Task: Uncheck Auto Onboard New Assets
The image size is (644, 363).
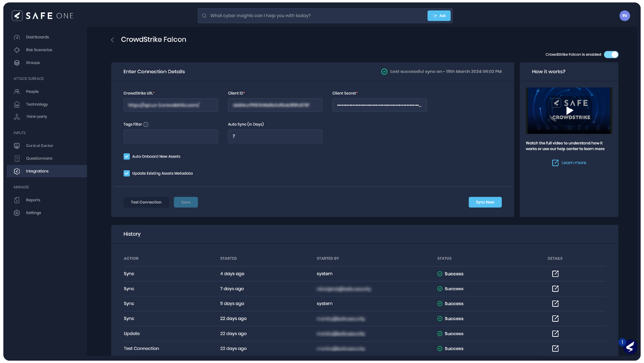Action: 126,156
